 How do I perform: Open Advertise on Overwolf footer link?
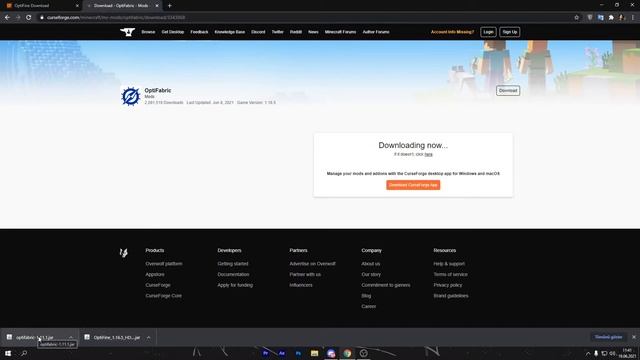tap(312, 264)
